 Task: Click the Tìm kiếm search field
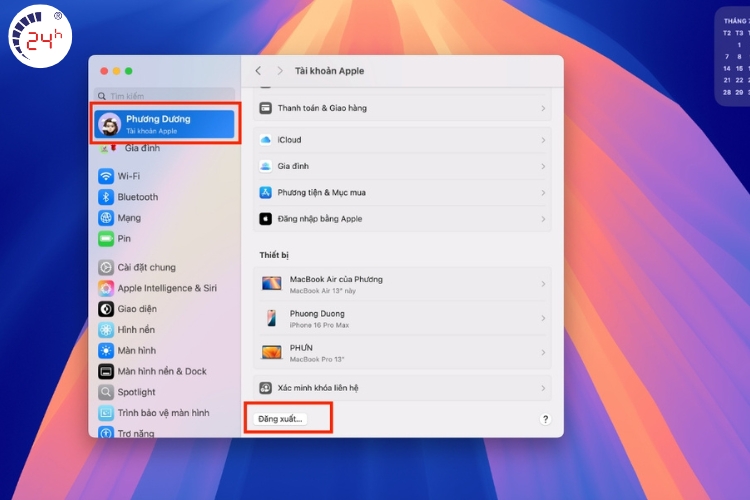[165, 97]
